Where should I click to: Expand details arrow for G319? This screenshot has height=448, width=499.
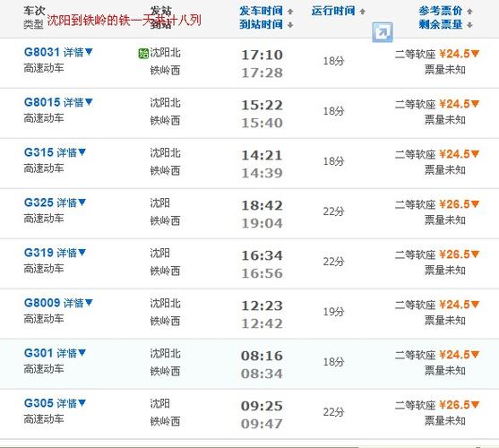(x=82, y=253)
